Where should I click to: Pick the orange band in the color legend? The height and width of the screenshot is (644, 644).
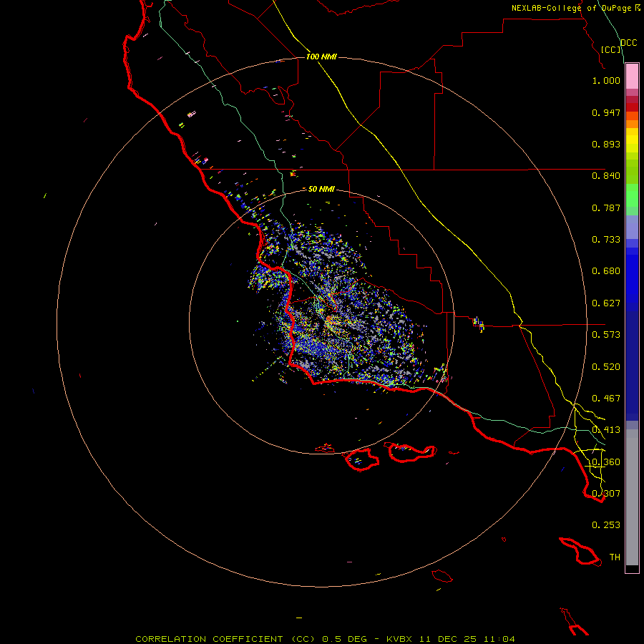[x=632, y=124]
